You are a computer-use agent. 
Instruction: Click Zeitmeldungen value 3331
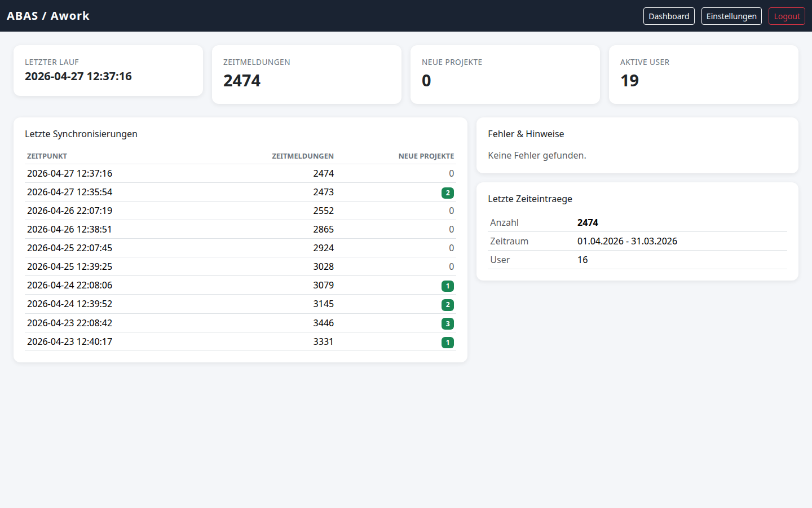(324, 341)
